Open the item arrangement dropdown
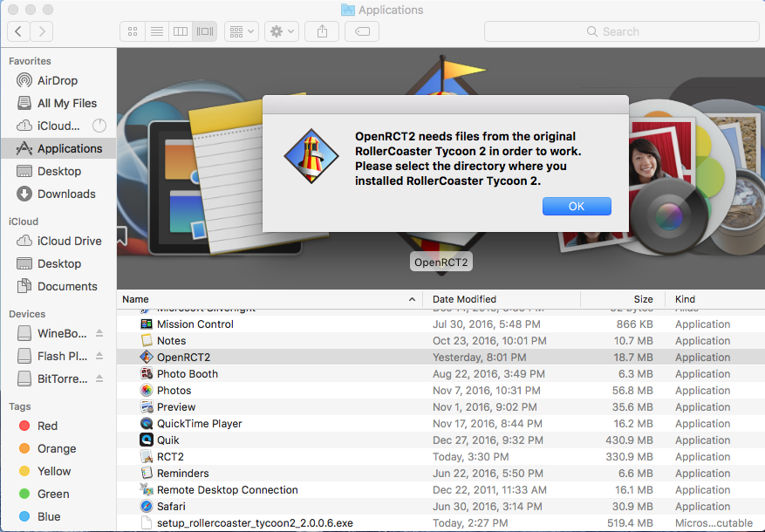765x532 pixels. pyautogui.click(x=242, y=31)
